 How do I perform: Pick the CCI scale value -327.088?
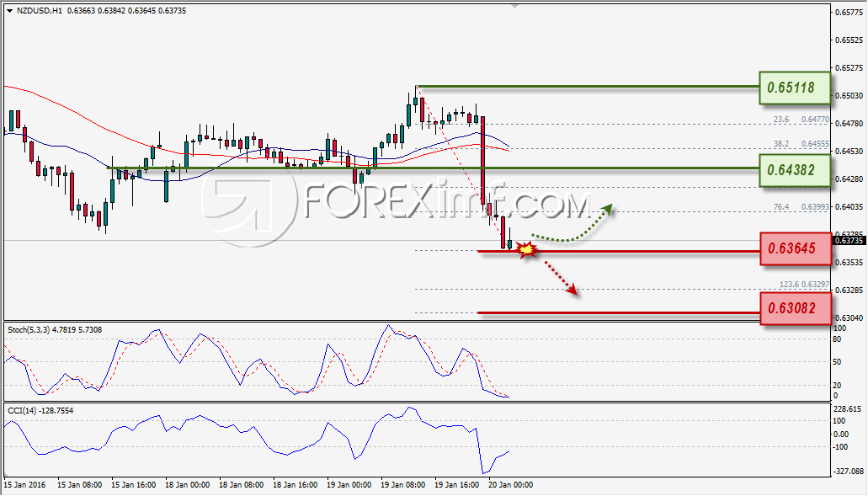(x=849, y=471)
